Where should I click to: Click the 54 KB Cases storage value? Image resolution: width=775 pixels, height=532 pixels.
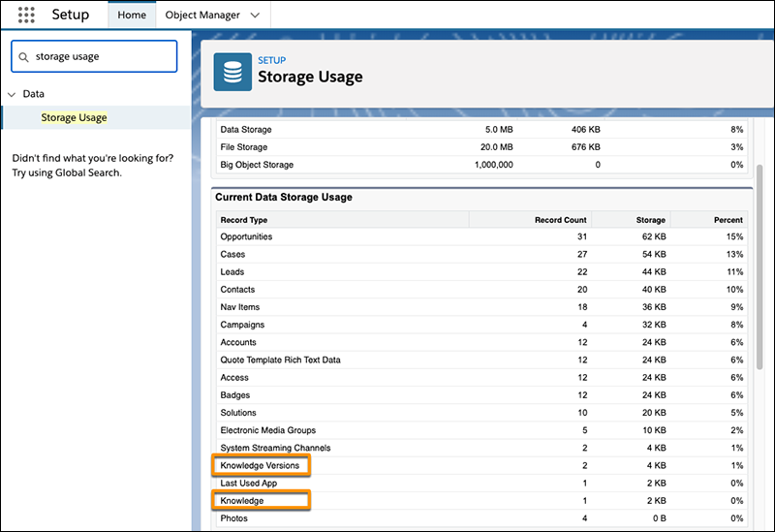coord(654,254)
